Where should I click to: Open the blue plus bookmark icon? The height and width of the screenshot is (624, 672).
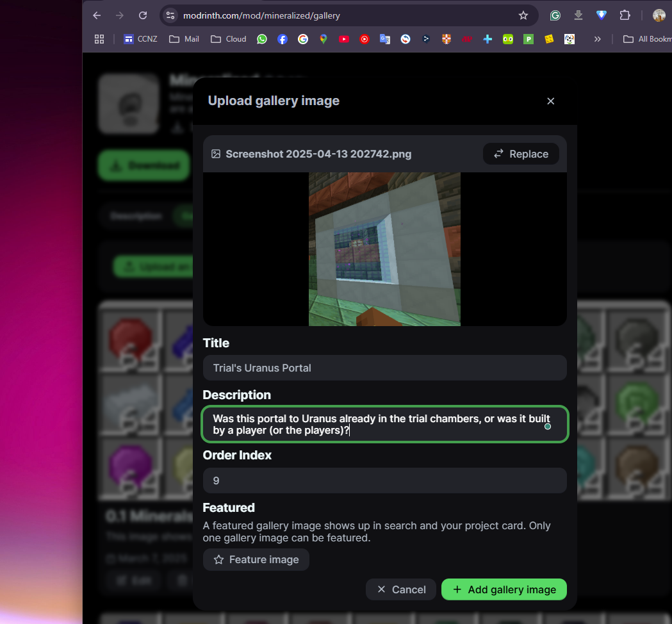pos(488,39)
